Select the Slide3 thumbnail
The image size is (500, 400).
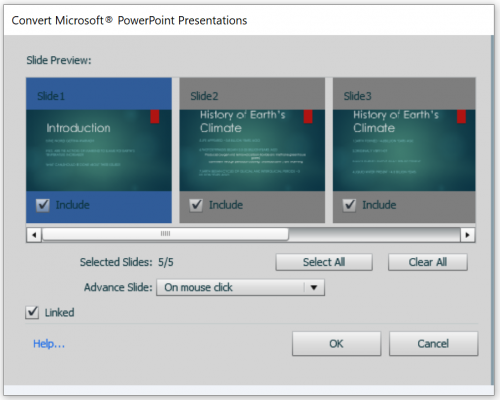(x=404, y=150)
